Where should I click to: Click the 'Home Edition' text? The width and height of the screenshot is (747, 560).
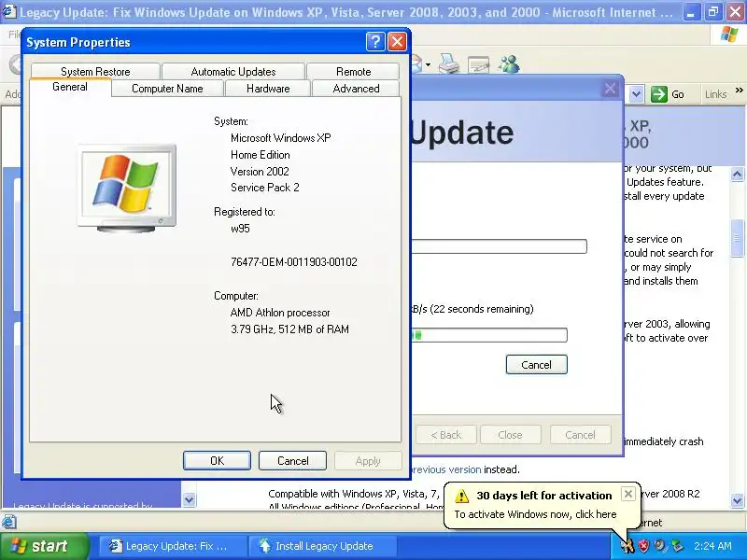coord(261,155)
